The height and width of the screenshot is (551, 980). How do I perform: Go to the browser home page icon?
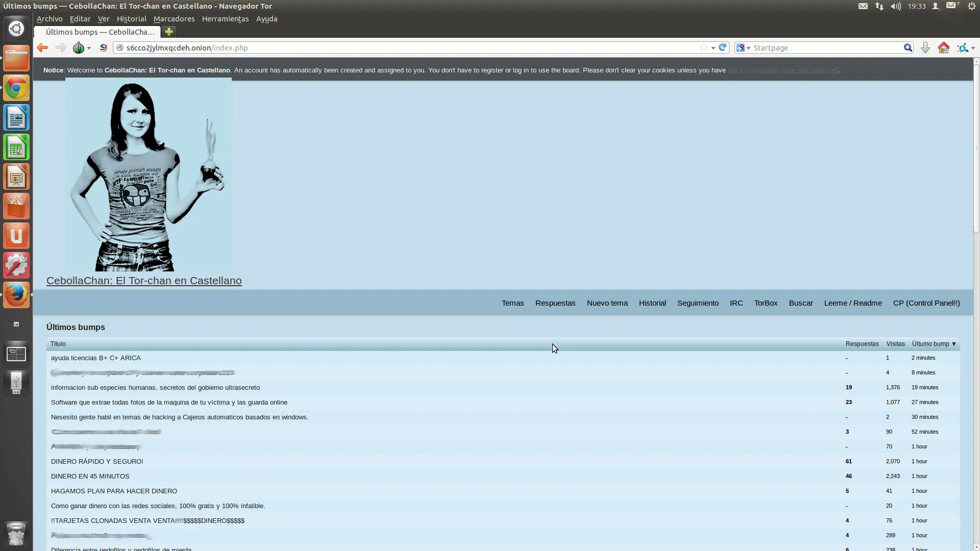click(943, 47)
